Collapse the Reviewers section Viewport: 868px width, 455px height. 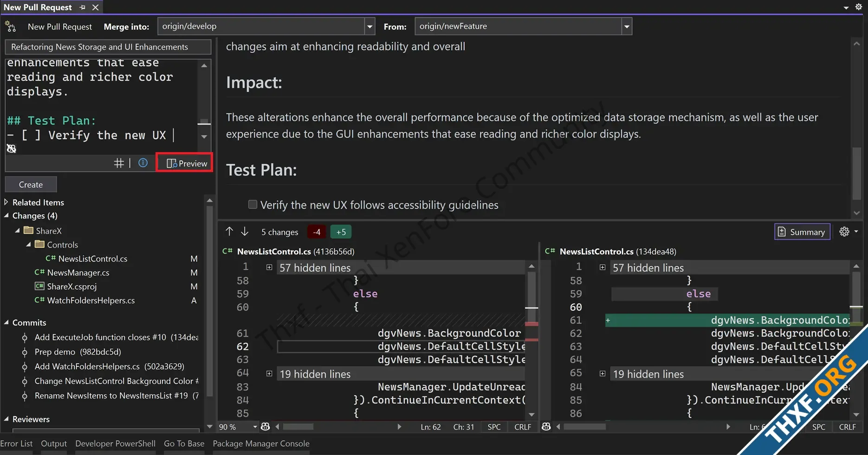tap(6, 419)
